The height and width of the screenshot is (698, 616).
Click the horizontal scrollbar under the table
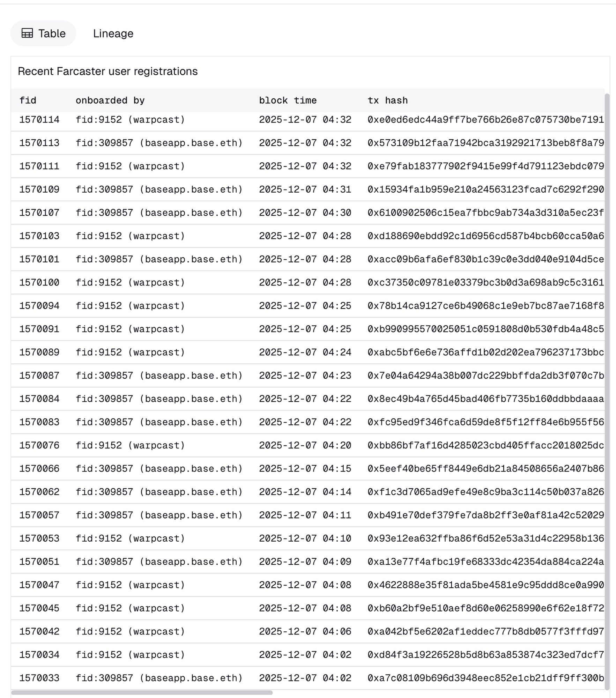142,692
